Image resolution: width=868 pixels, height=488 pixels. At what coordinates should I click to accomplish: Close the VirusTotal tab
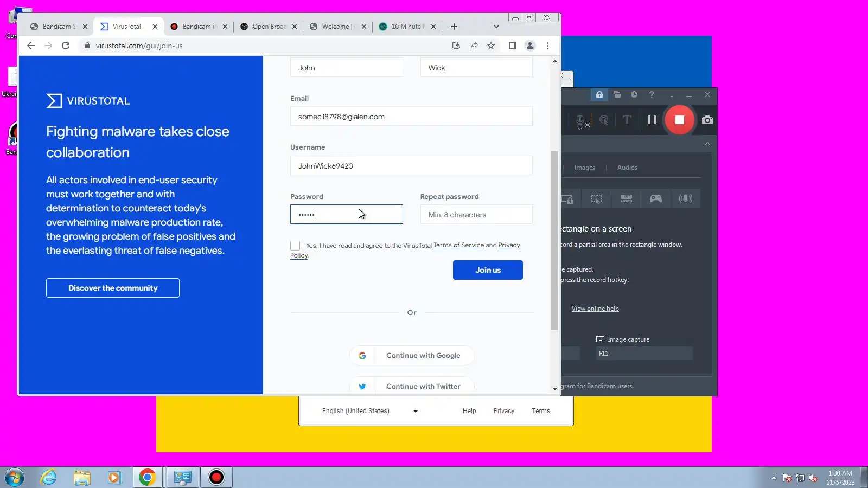pos(155,27)
